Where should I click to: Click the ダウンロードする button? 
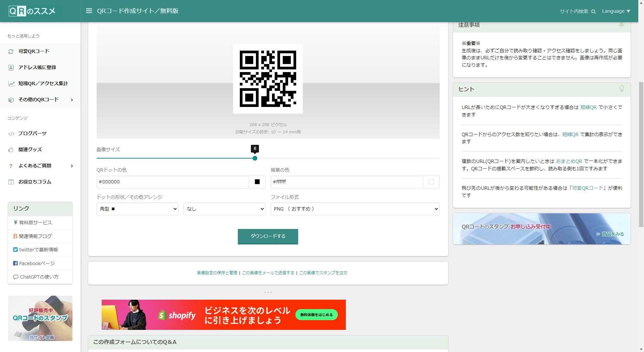click(x=268, y=236)
